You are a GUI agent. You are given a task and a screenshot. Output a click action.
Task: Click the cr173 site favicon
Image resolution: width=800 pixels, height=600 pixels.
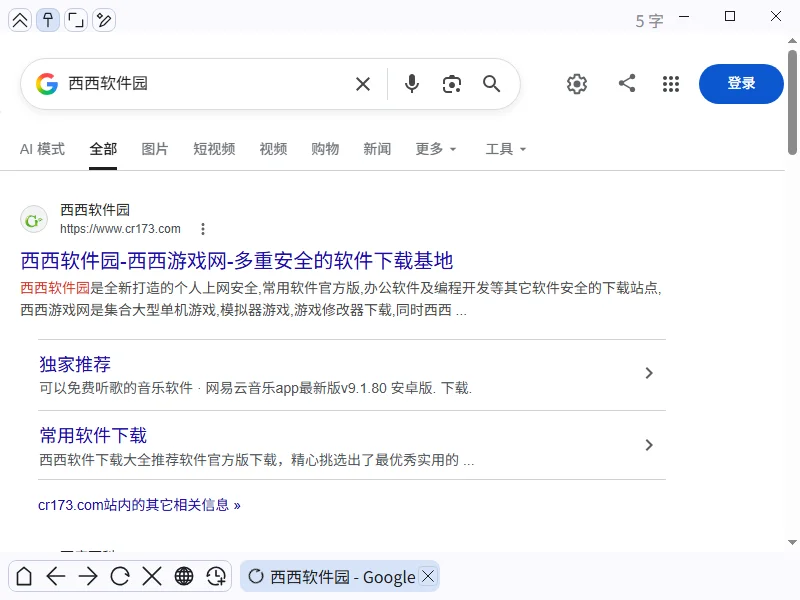(34, 220)
